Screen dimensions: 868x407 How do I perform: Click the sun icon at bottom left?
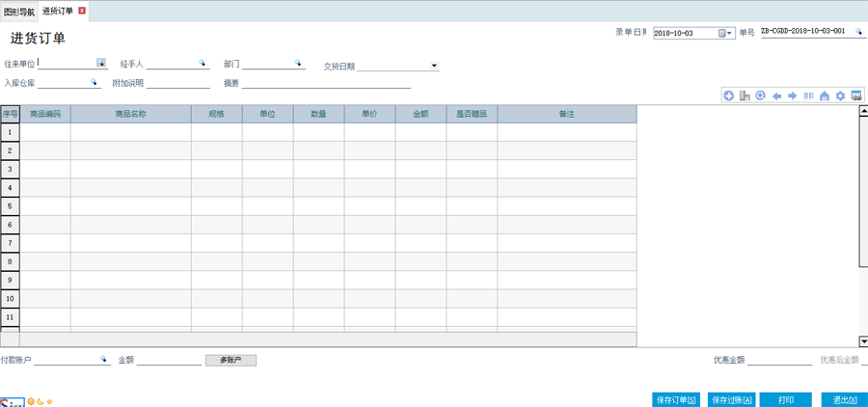pos(31,401)
